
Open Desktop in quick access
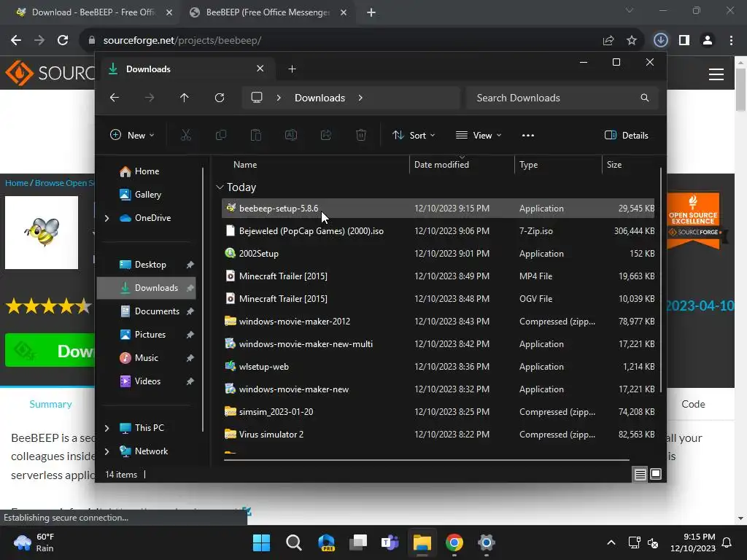tap(150, 265)
